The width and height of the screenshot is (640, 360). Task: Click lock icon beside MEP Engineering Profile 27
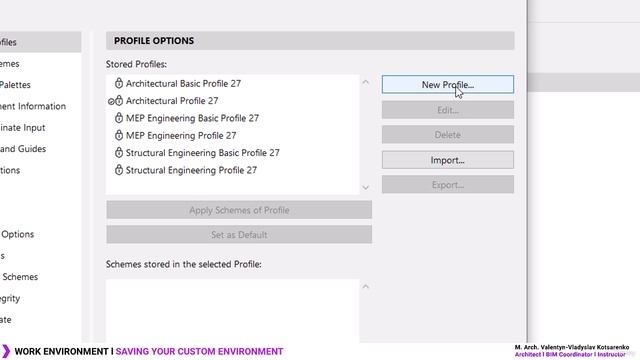point(118,135)
